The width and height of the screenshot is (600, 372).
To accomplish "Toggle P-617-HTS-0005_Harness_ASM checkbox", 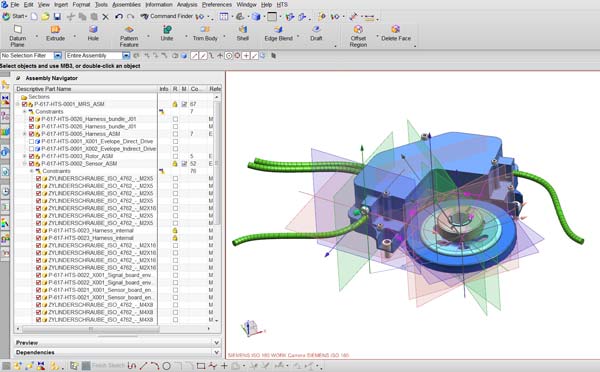I will pyautogui.click(x=31, y=134).
